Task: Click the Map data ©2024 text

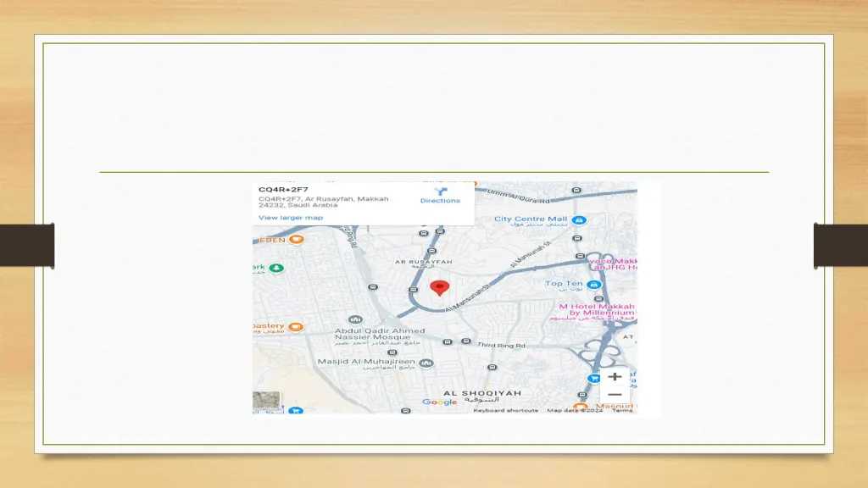Action: 576,411
